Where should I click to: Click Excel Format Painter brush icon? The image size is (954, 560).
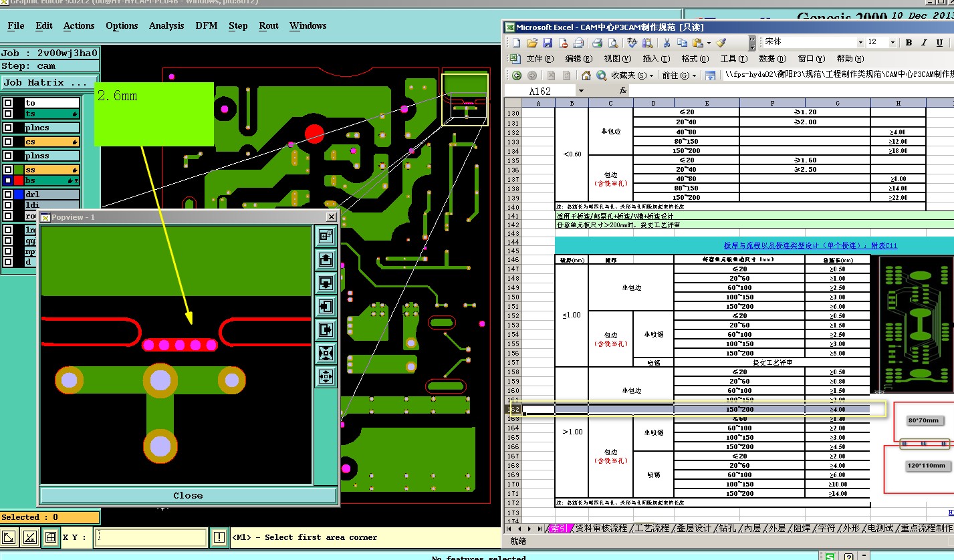(x=721, y=43)
